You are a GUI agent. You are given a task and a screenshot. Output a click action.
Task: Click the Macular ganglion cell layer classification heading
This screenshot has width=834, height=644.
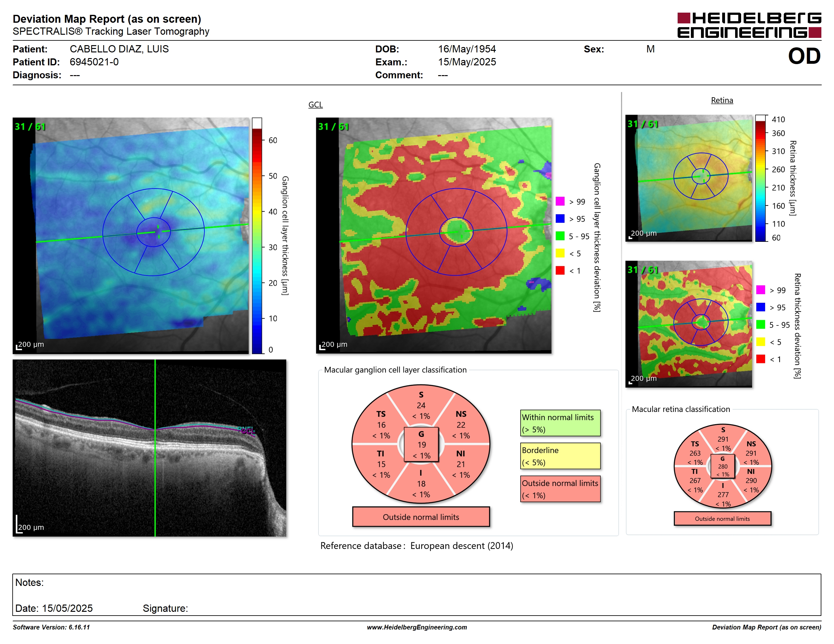(395, 370)
